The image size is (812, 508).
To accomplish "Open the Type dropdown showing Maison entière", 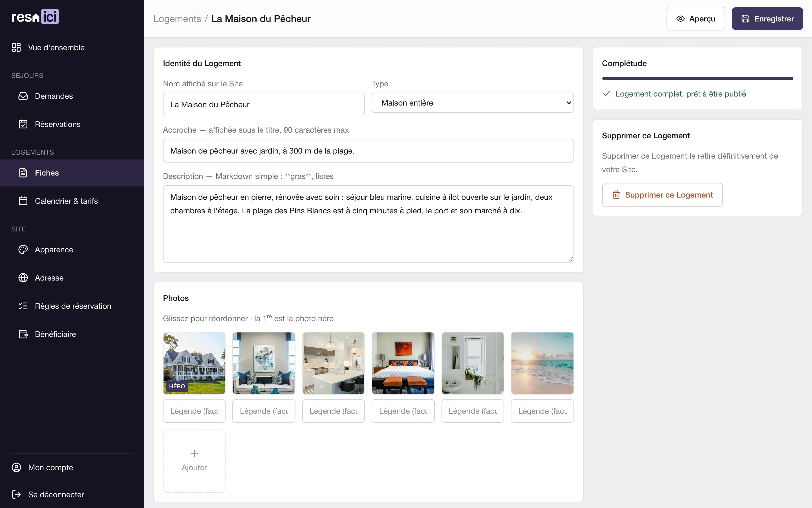I will [x=473, y=103].
